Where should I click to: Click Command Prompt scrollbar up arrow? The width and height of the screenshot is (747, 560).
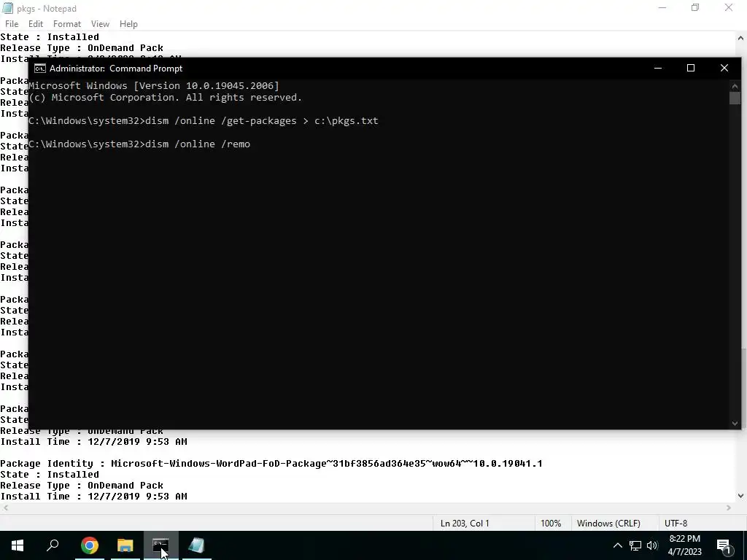[735, 86]
